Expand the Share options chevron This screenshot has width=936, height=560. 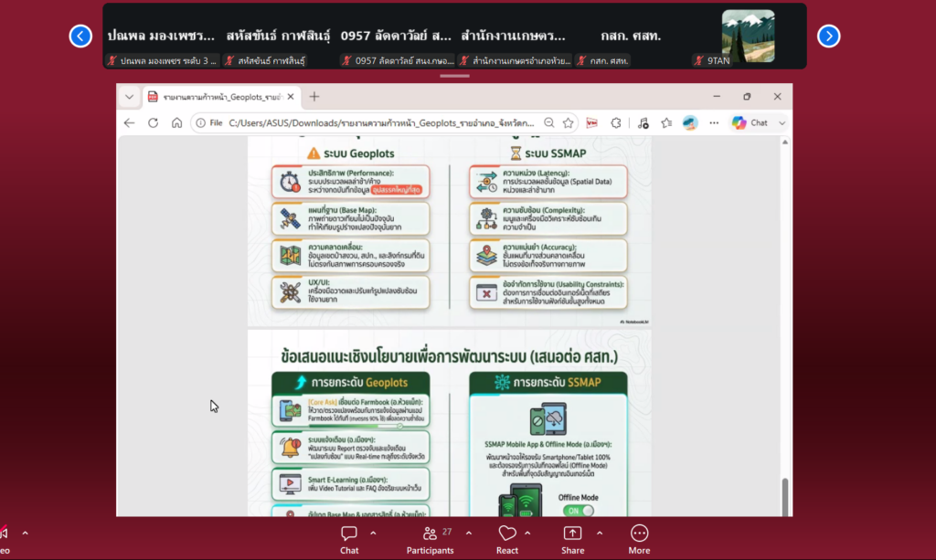pos(600,534)
